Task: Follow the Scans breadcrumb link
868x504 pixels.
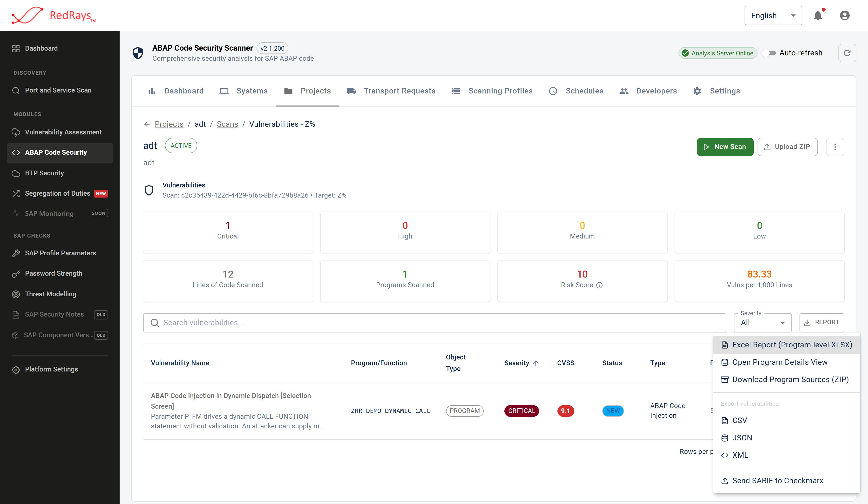Action: pyautogui.click(x=227, y=124)
